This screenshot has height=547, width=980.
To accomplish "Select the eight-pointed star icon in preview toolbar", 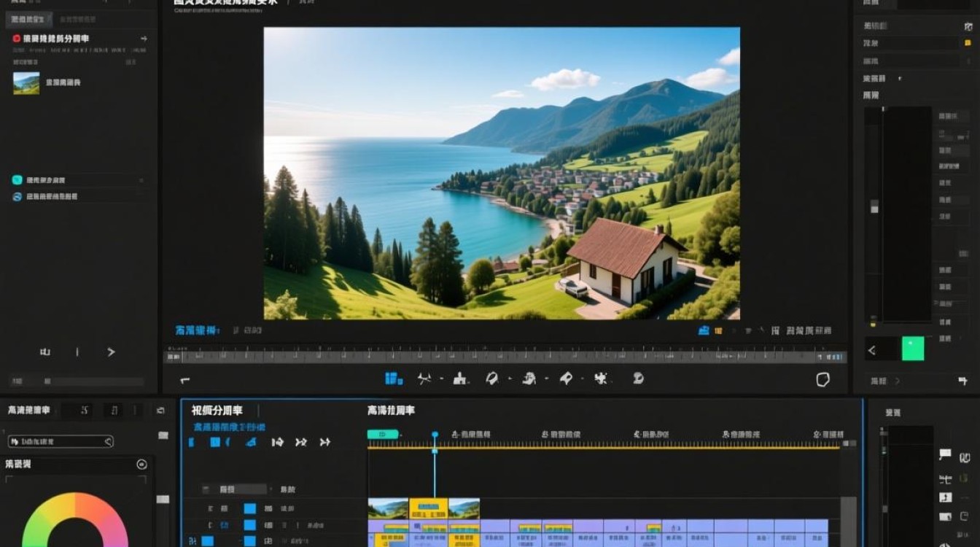I will [601, 379].
